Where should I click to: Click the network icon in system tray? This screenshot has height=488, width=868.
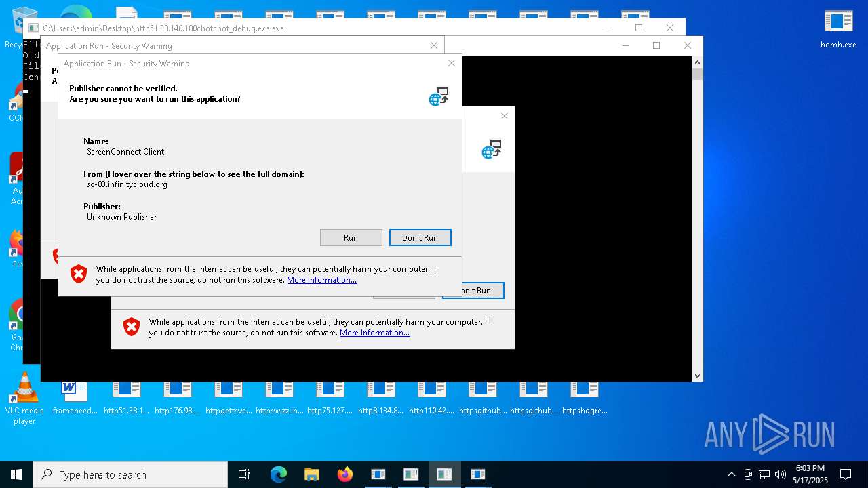pos(764,474)
